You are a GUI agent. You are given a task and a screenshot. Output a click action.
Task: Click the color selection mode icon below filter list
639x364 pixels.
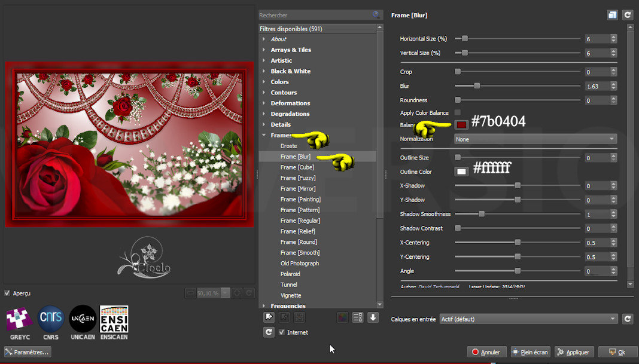[x=342, y=317]
